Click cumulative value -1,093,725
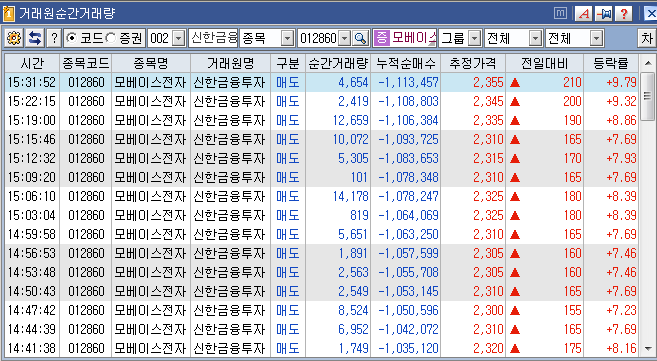 pos(408,139)
